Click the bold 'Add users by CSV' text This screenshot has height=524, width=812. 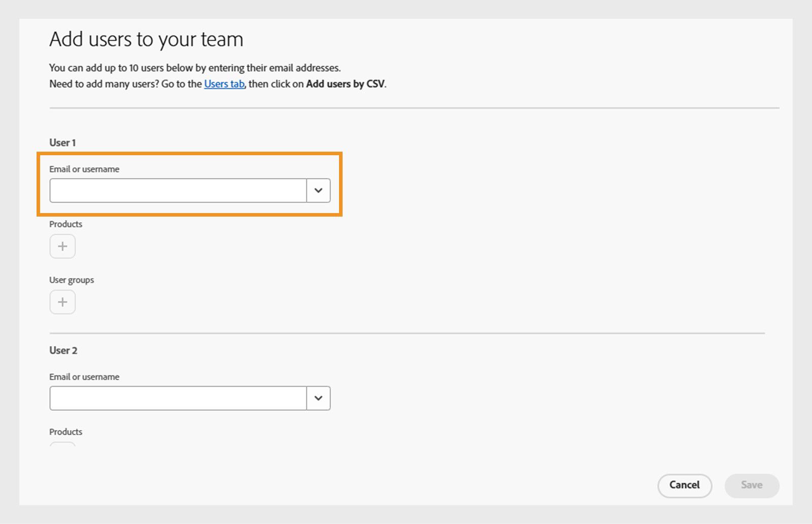tap(345, 84)
